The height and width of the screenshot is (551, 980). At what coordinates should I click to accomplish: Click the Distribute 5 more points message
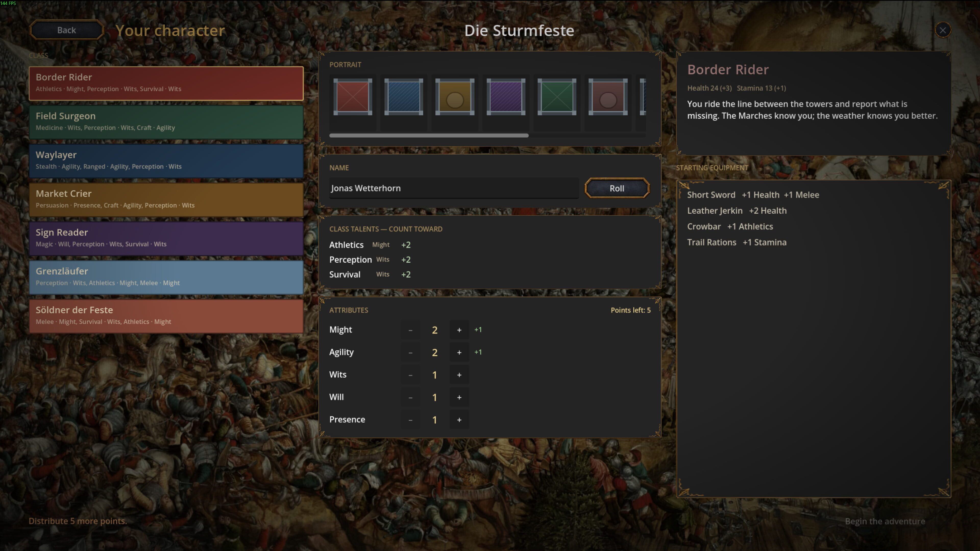pyautogui.click(x=78, y=521)
